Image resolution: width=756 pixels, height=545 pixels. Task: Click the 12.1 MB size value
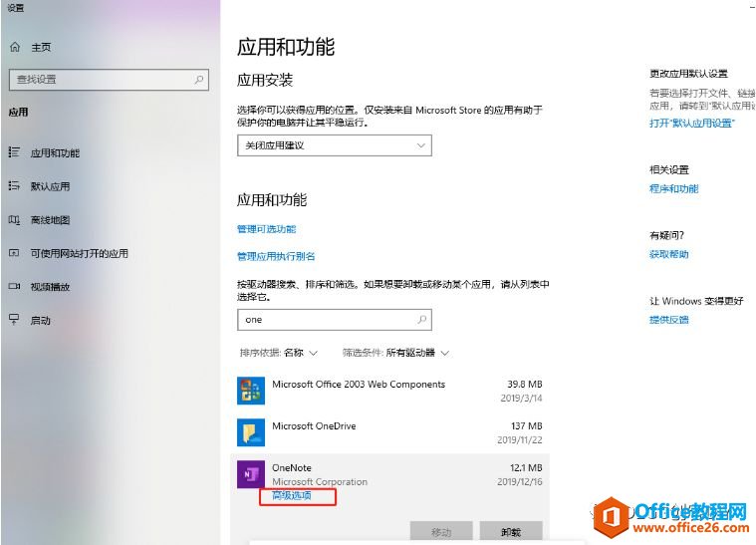(x=526, y=468)
